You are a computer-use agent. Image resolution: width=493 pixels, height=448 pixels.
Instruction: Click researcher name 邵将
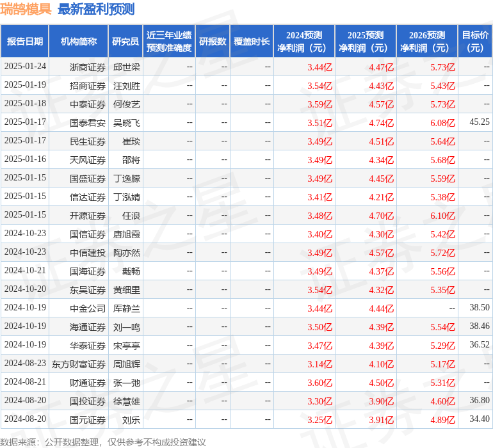pyautogui.click(x=131, y=160)
